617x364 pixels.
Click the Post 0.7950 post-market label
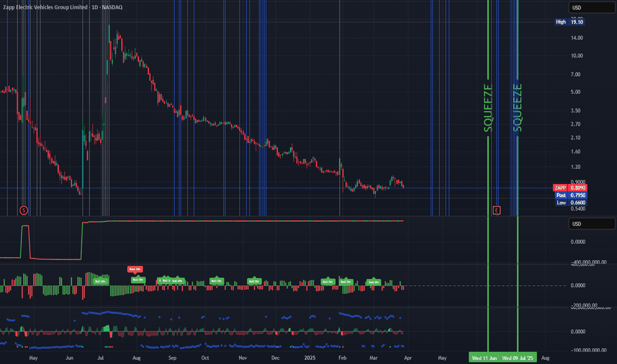tap(571, 195)
